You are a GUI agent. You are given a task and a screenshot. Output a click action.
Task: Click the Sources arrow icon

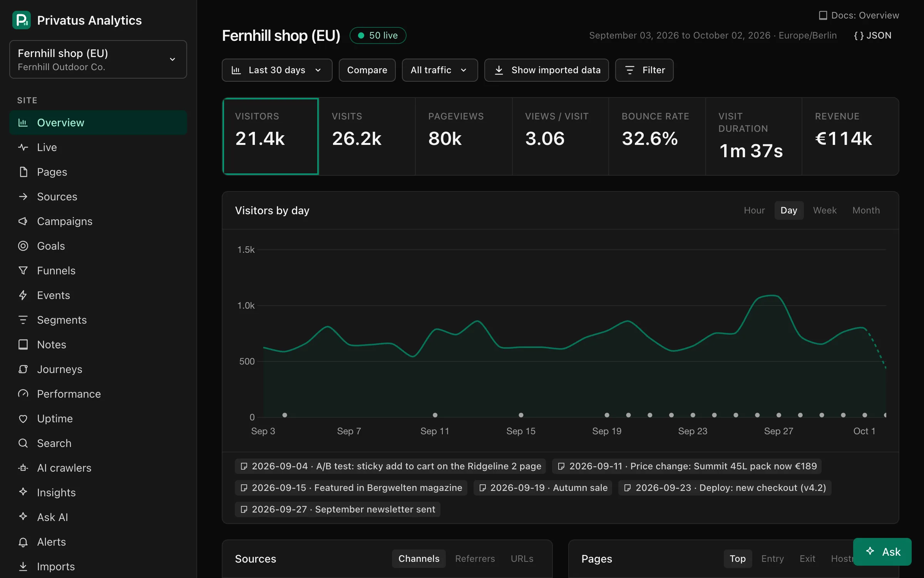[x=23, y=197]
